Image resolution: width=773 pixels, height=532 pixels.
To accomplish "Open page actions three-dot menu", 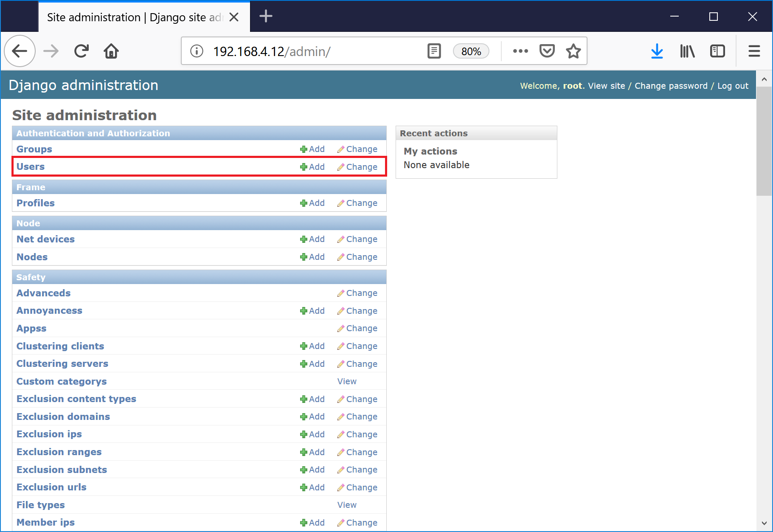I will [520, 51].
